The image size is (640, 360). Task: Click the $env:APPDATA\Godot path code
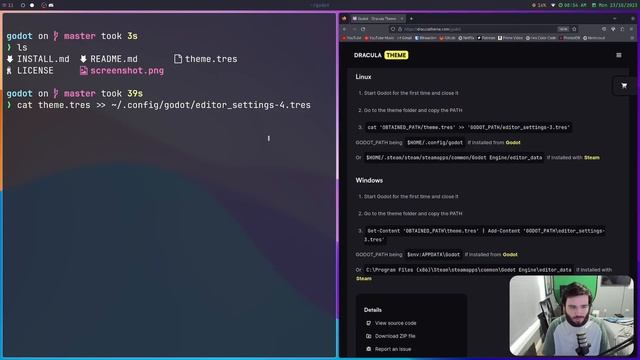click(433, 254)
